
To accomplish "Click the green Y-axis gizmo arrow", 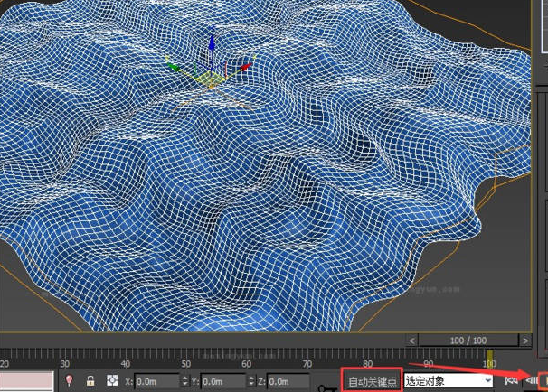I will click(173, 66).
